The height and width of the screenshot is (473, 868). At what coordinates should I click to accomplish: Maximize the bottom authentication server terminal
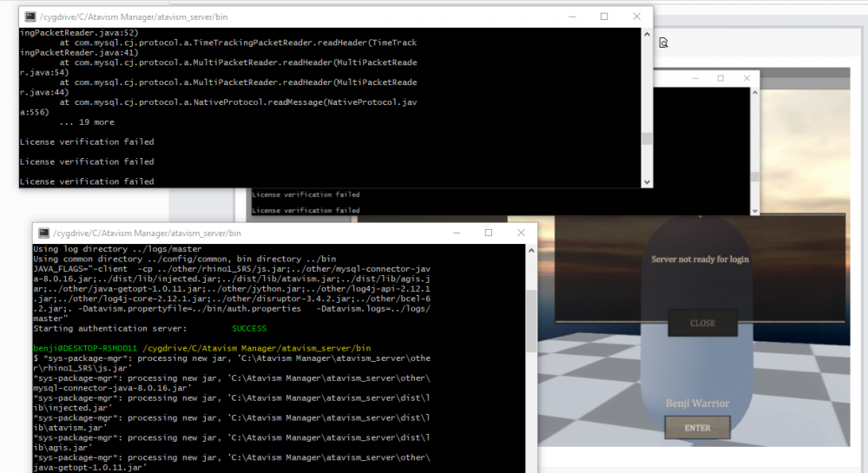tap(488, 233)
